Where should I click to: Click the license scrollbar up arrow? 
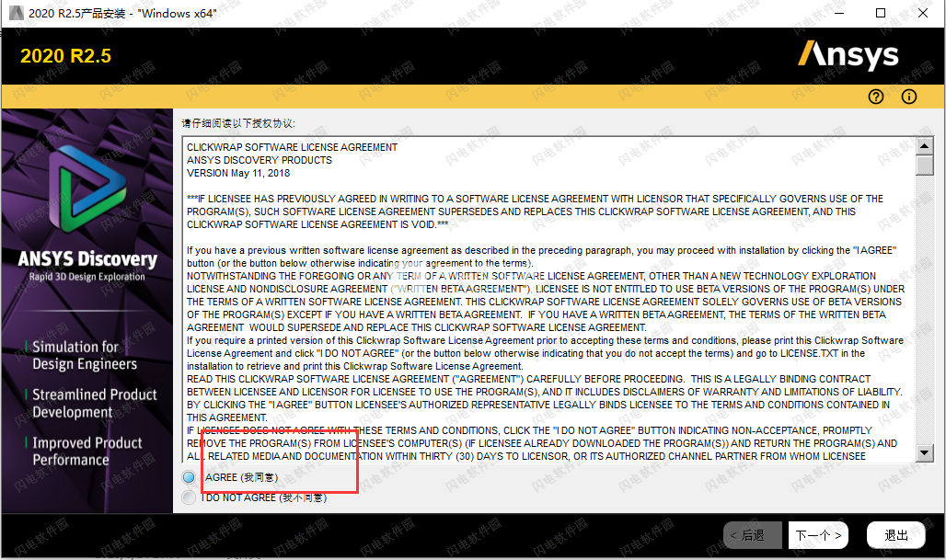[925, 145]
